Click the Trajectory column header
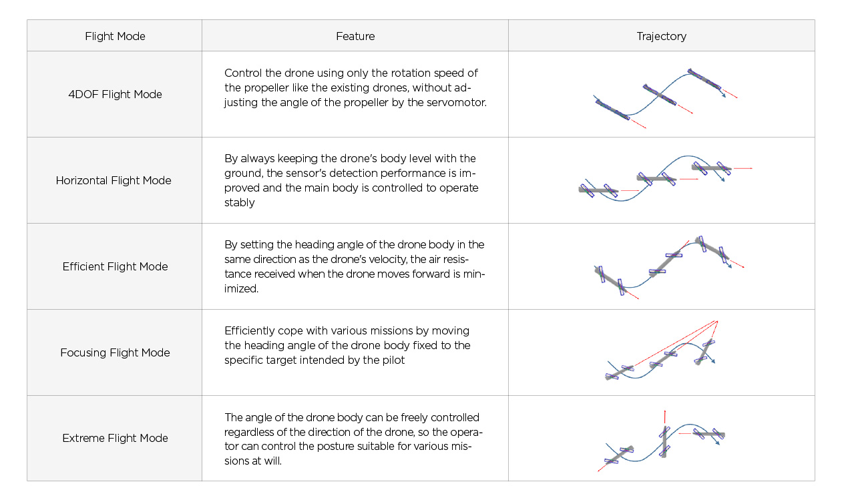Image resolution: width=842 pixels, height=504 pixels. (661, 36)
